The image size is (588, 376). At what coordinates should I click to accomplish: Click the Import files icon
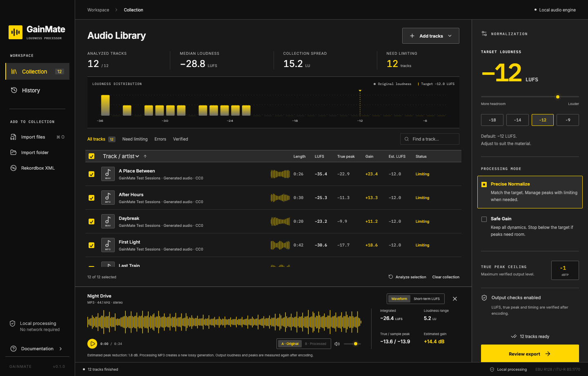point(13,137)
